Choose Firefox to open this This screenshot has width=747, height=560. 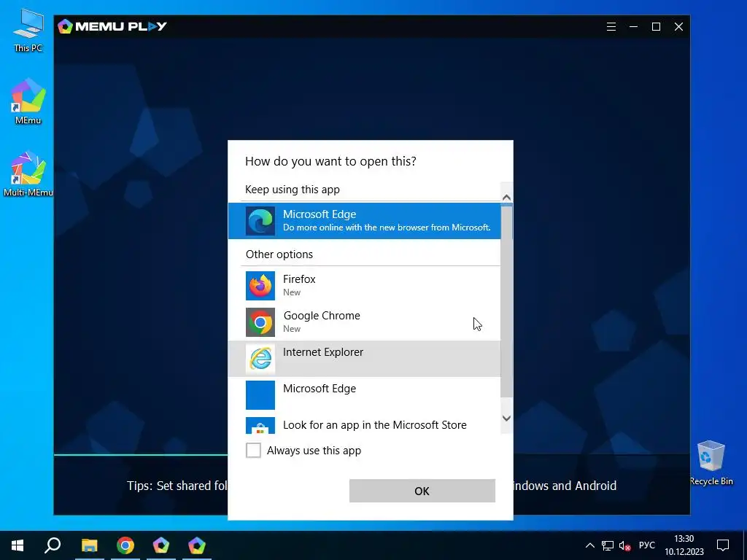coord(365,286)
